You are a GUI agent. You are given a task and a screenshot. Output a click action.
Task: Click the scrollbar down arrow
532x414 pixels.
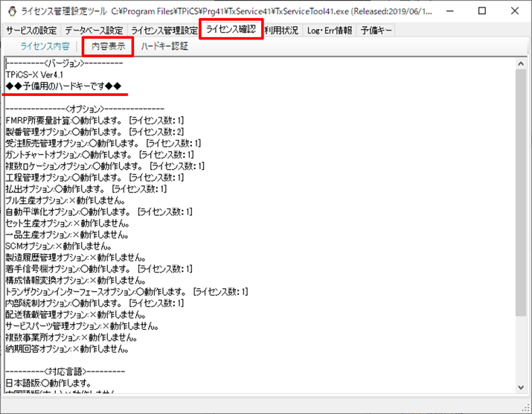coord(521,387)
